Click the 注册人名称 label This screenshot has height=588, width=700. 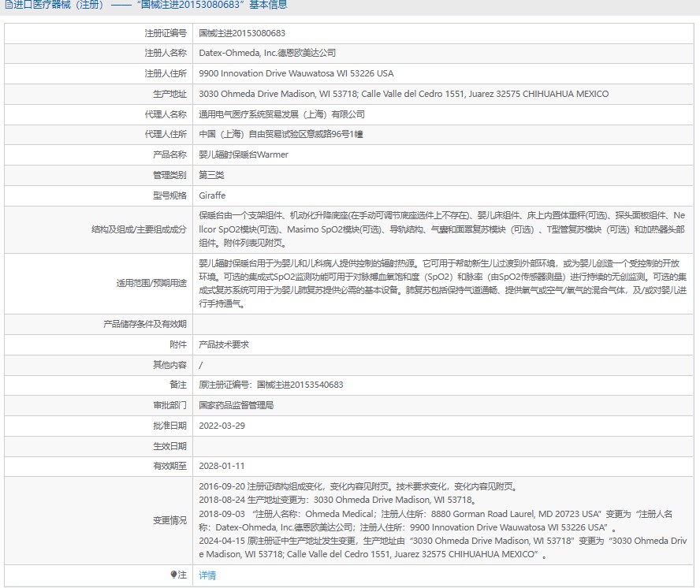click(166, 53)
